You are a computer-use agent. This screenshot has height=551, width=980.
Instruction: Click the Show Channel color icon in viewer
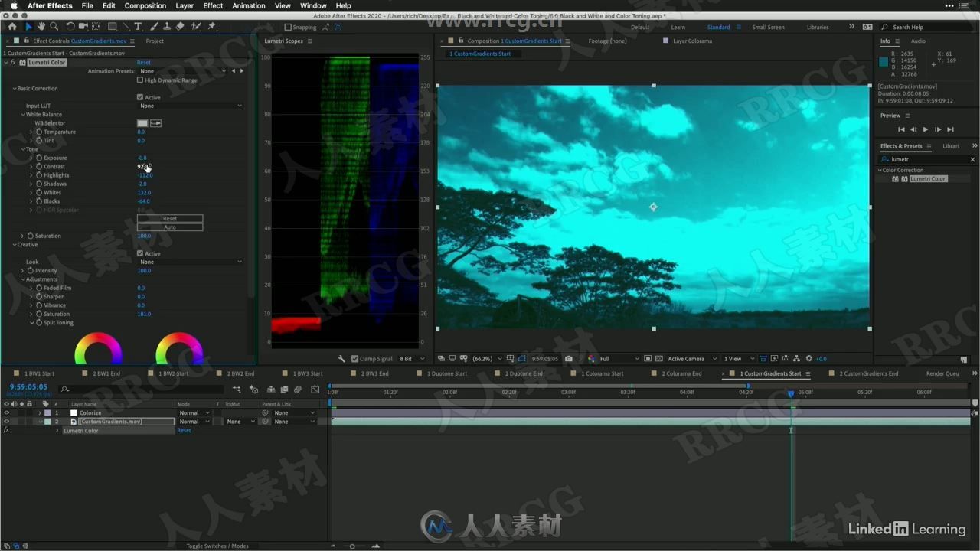click(x=591, y=358)
